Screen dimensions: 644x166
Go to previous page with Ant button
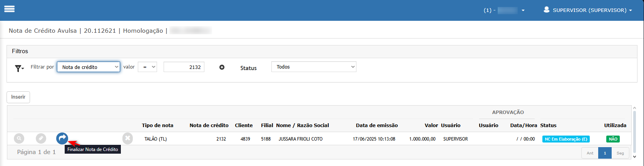590,153
